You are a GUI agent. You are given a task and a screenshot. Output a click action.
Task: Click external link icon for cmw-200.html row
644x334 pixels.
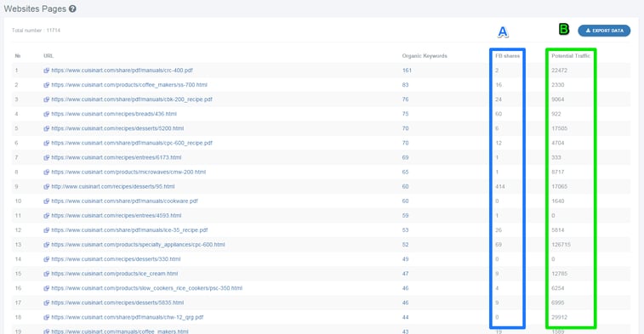47,173
